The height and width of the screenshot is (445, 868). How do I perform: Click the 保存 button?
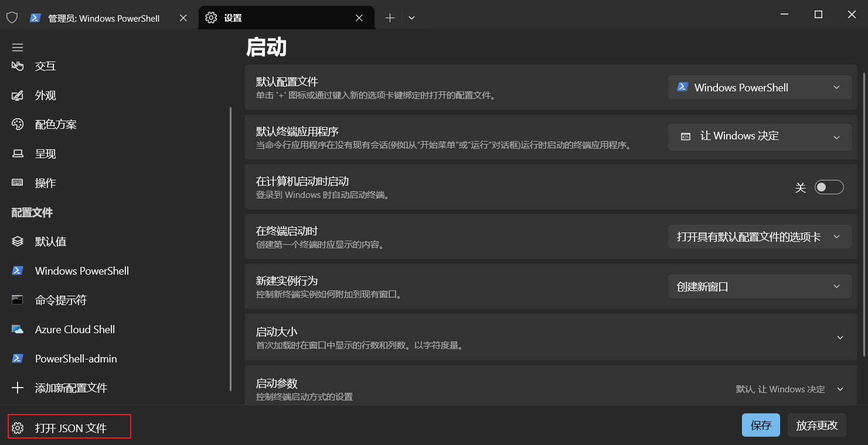(761, 425)
